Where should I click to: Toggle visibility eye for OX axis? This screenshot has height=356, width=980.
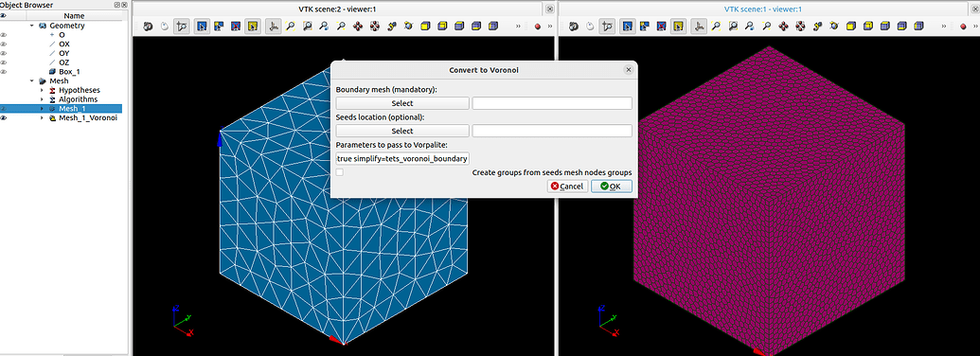pos(3,44)
